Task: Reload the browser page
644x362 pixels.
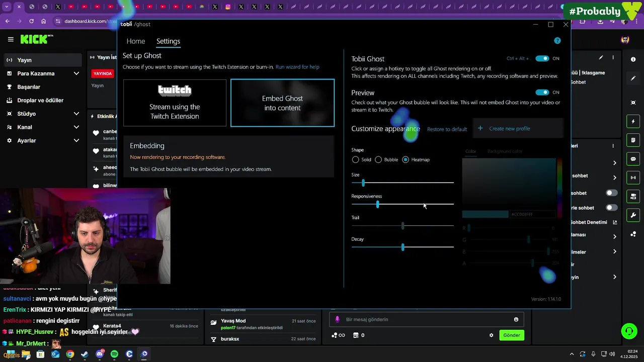Action: tap(31, 21)
